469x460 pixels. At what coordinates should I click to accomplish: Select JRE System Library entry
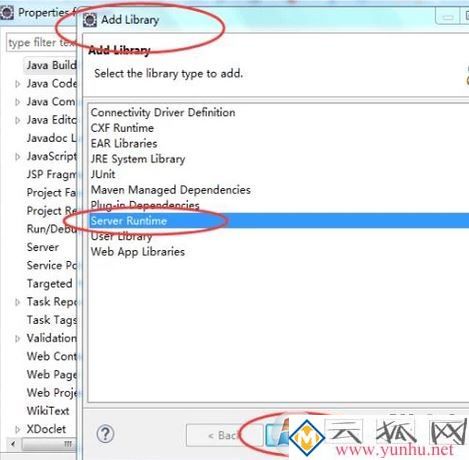[138, 159]
